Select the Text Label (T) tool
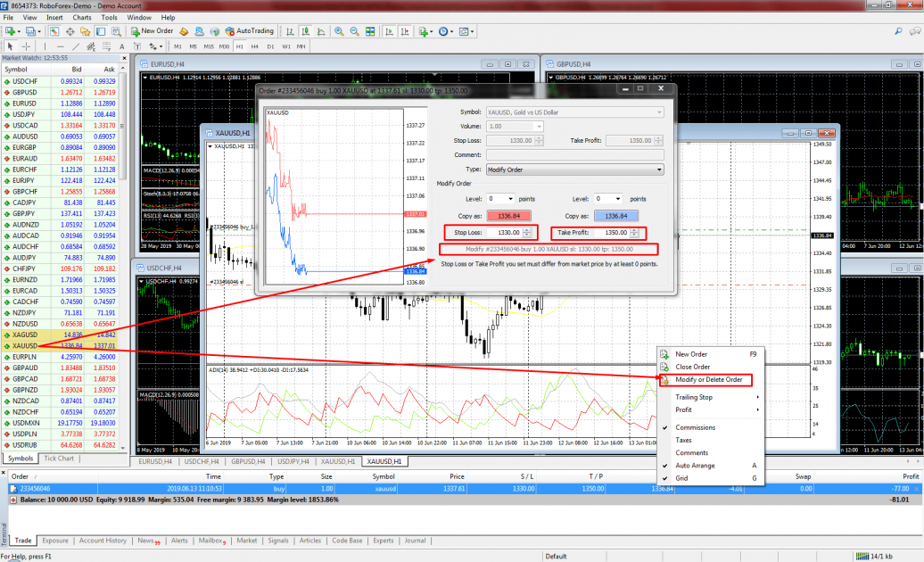 pos(137,46)
